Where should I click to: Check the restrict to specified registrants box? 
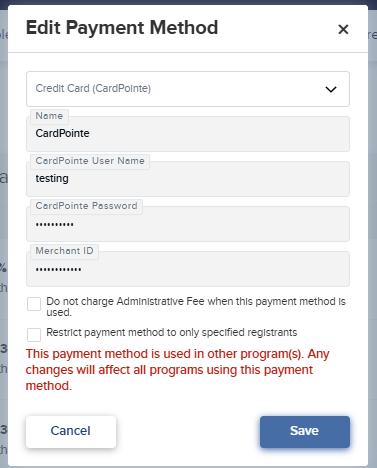[x=34, y=335]
